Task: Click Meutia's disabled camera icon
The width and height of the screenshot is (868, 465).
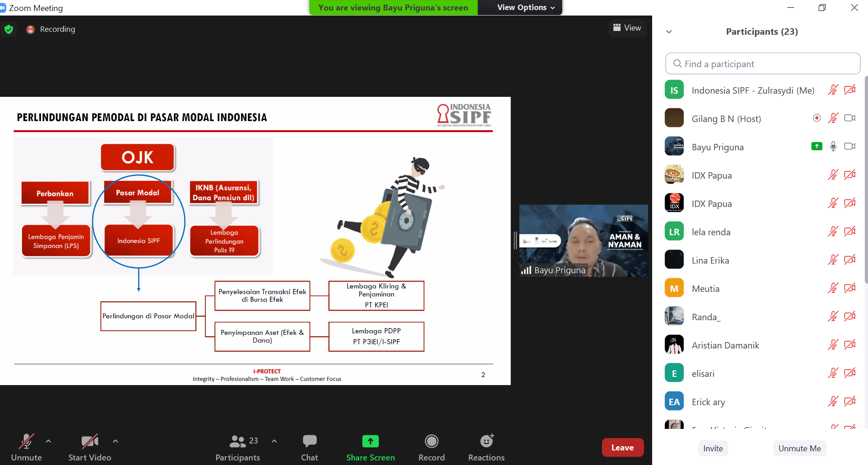Action: coord(850,288)
